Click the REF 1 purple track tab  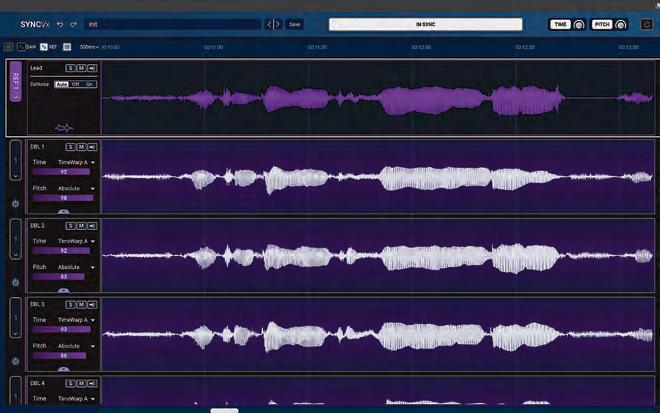coord(16,81)
